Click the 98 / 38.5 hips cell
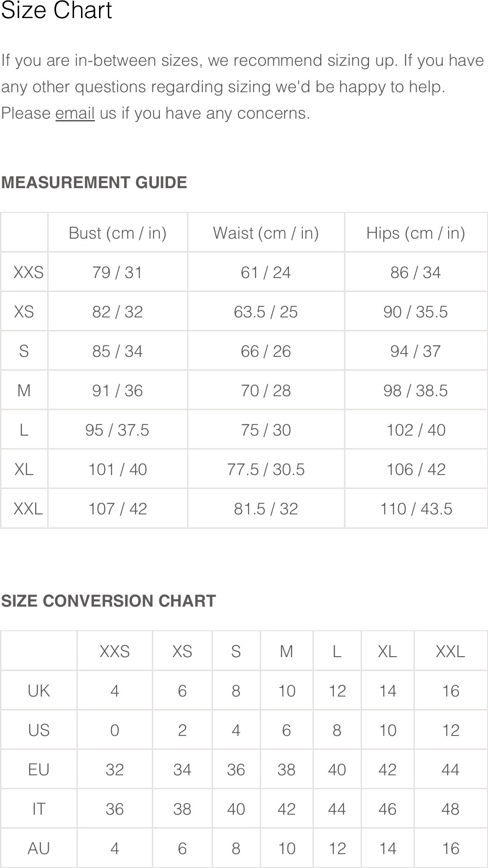488x868 pixels. coord(416,390)
